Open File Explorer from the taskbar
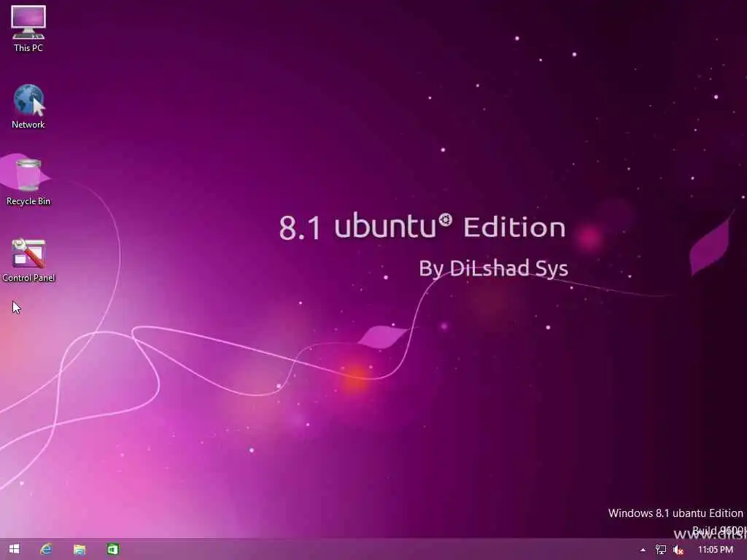The image size is (747, 560). point(80,550)
